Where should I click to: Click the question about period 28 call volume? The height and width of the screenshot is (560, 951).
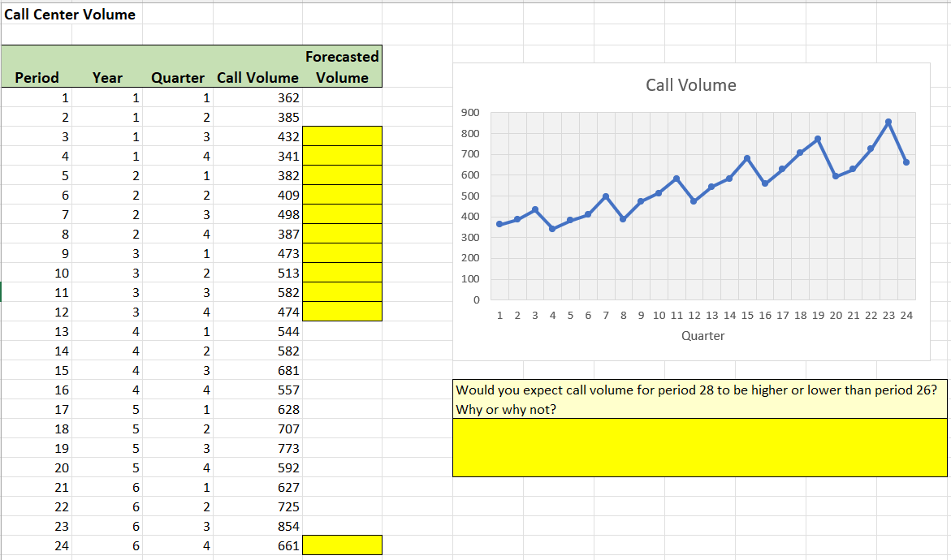click(x=698, y=398)
